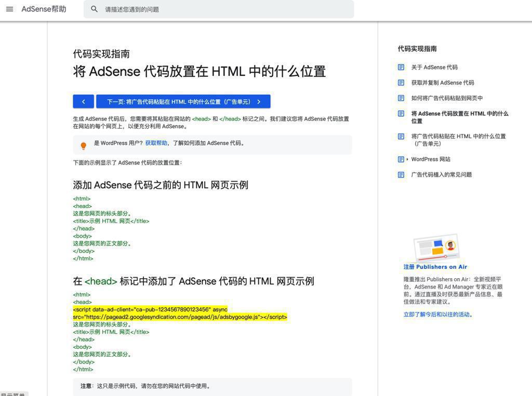Click the search magnifier icon

(95, 9)
